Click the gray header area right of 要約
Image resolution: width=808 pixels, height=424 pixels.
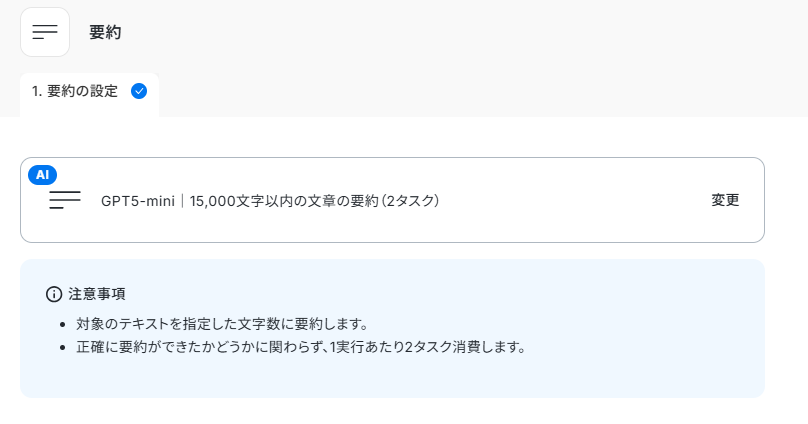click(x=464, y=32)
